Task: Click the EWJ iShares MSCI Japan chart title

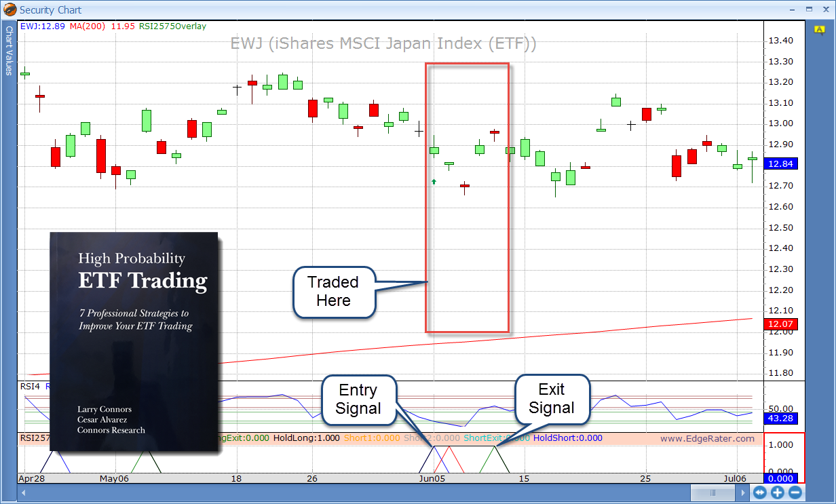Action: [383, 44]
